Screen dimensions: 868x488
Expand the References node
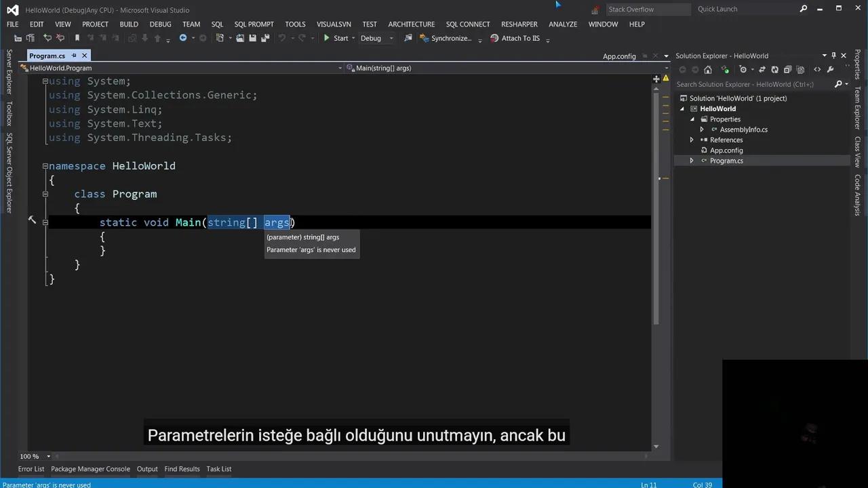[692, 140]
